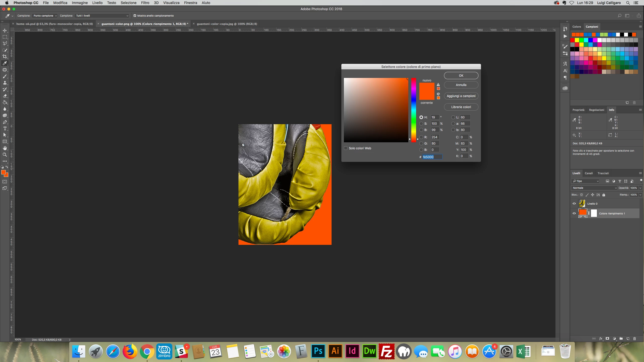The width and height of the screenshot is (644, 362).
Task: Select the Eraser tool
Action: [5, 96]
